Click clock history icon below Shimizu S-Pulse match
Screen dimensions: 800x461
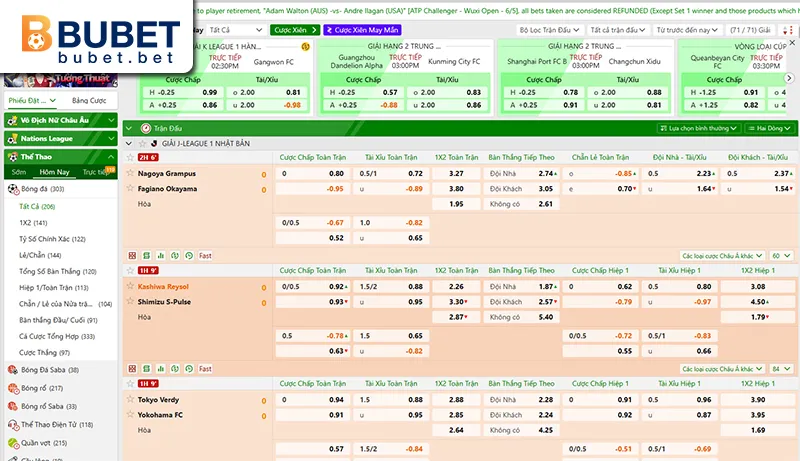pyautogui.click(x=189, y=369)
